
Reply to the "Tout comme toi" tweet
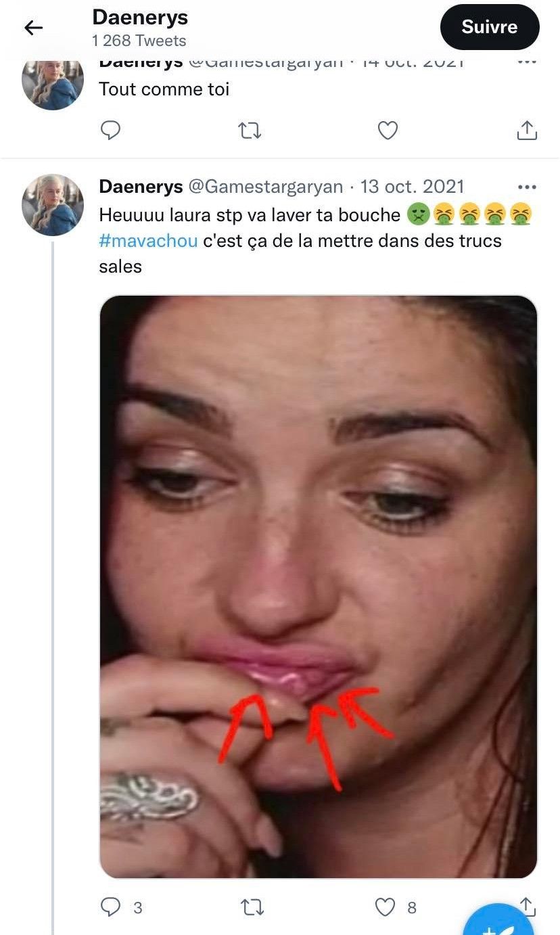click(110, 130)
